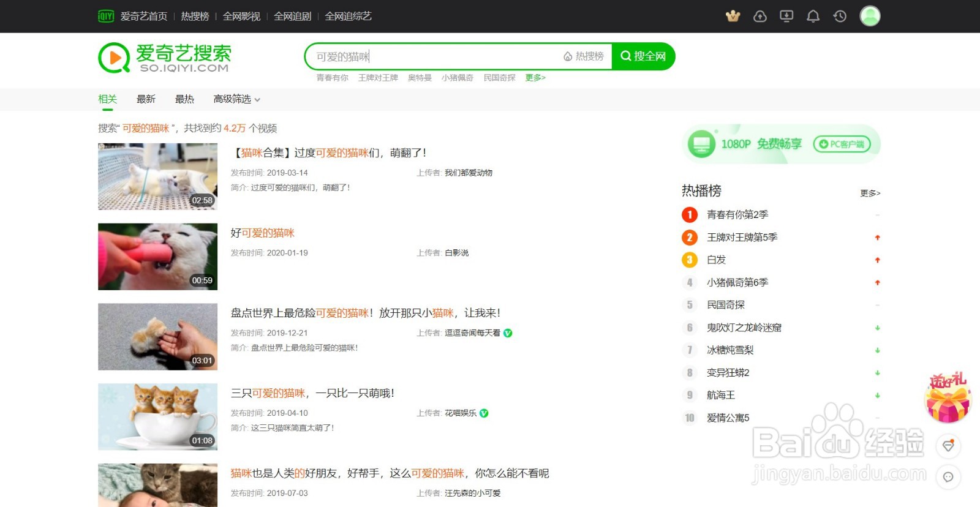This screenshot has width=980, height=507.
Task: Click the floating chat bubble icon
Action: [x=948, y=477]
